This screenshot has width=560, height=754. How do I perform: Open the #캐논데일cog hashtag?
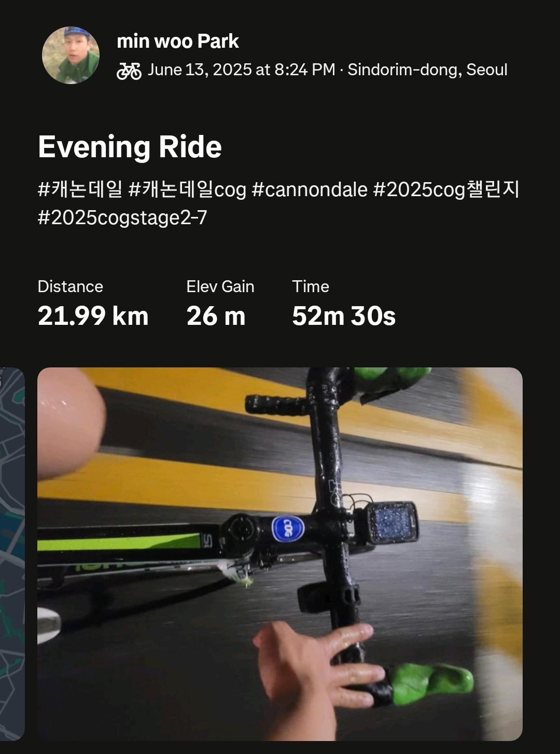coord(187,189)
